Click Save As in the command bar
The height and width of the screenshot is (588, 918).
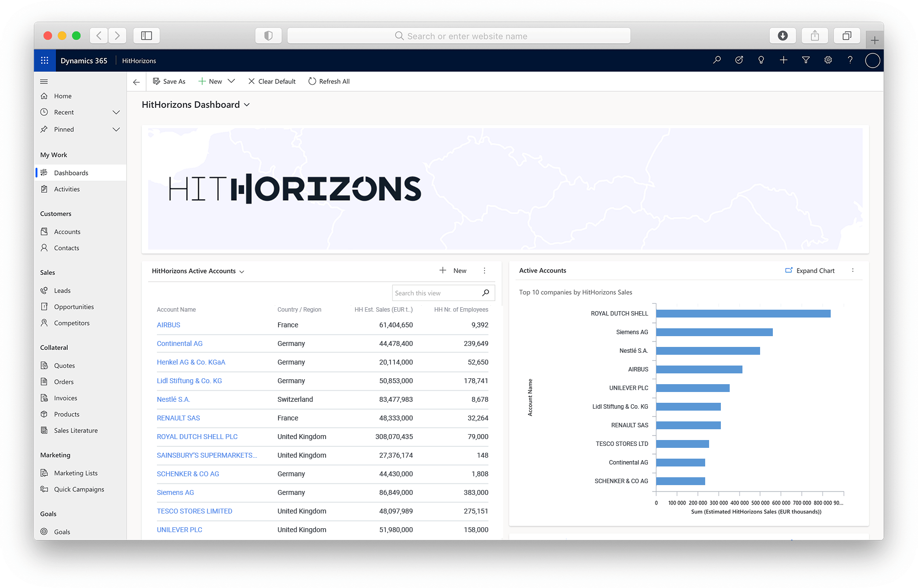click(x=169, y=81)
